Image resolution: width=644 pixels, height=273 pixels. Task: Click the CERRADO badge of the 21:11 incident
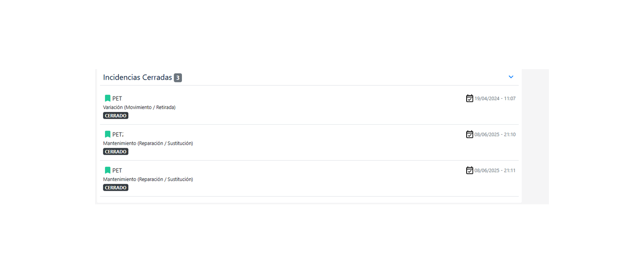pyautogui.click(x=116, y=187)
